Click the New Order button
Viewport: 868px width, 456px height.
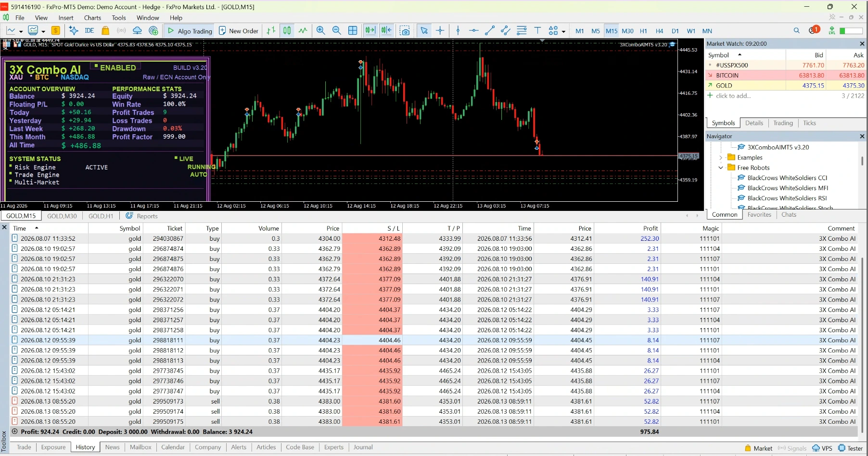click(239, 31)
